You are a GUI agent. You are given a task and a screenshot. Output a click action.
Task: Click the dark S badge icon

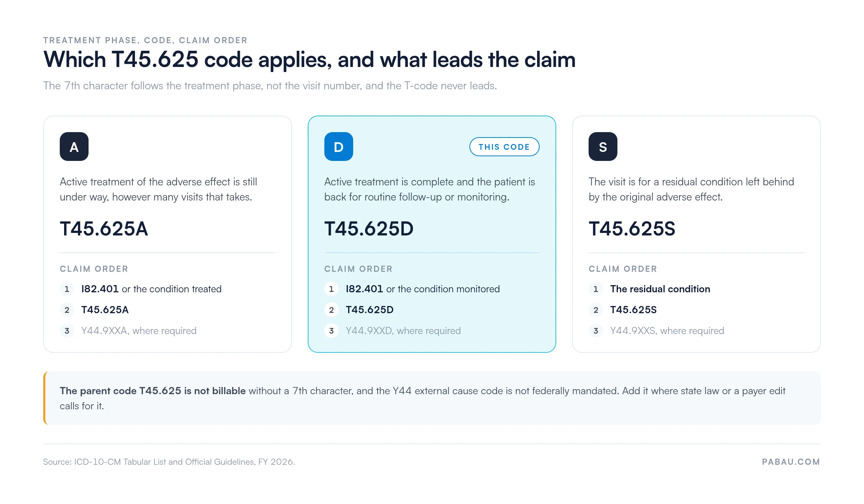click(603, 147)
